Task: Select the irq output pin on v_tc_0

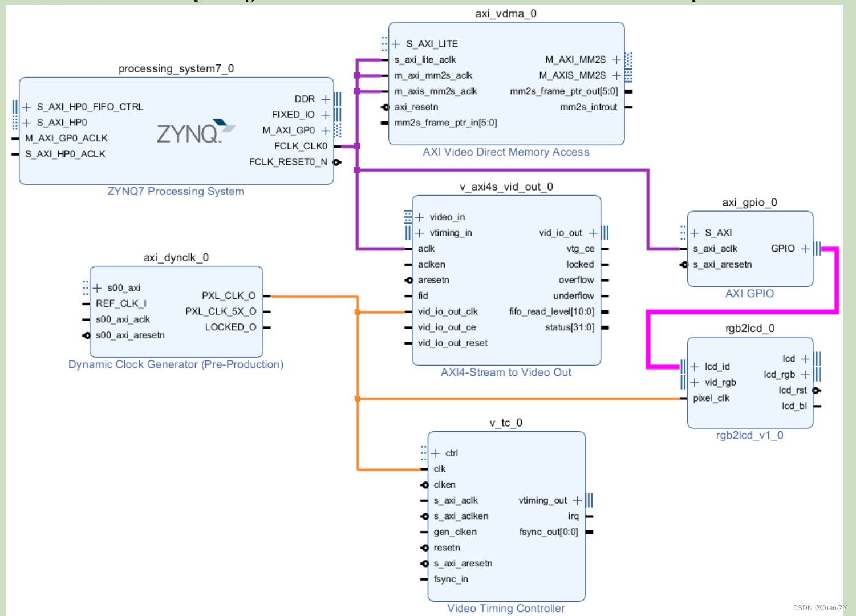Action: 573,516
